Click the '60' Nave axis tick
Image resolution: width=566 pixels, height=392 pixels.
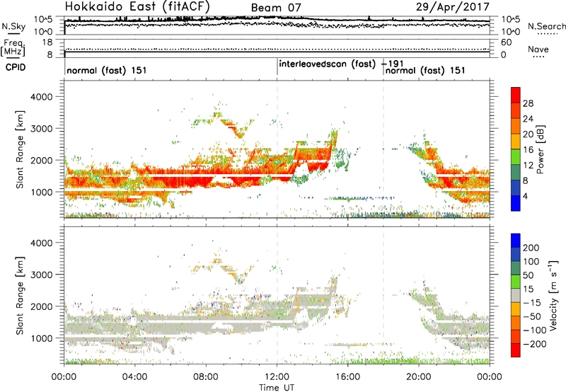[506, 42]
